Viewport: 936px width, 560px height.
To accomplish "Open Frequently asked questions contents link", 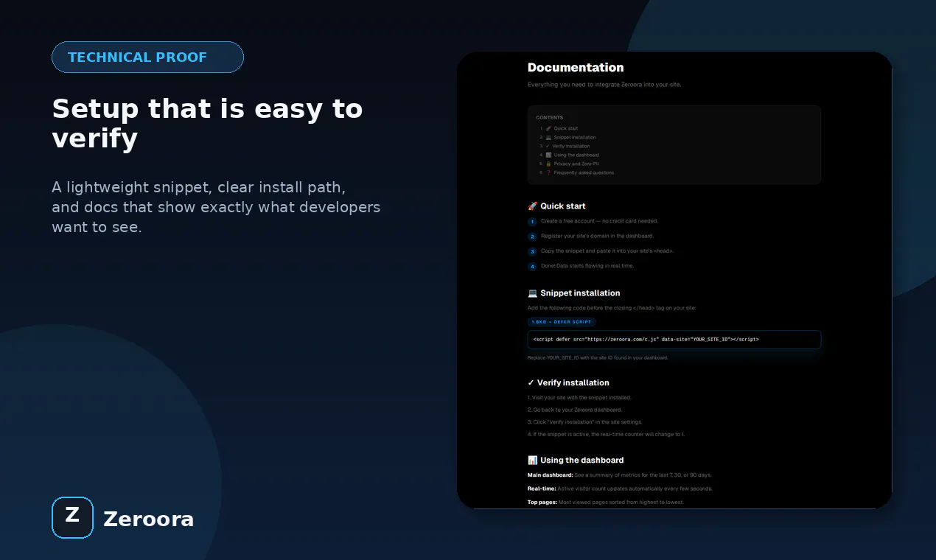I will 584,173.
